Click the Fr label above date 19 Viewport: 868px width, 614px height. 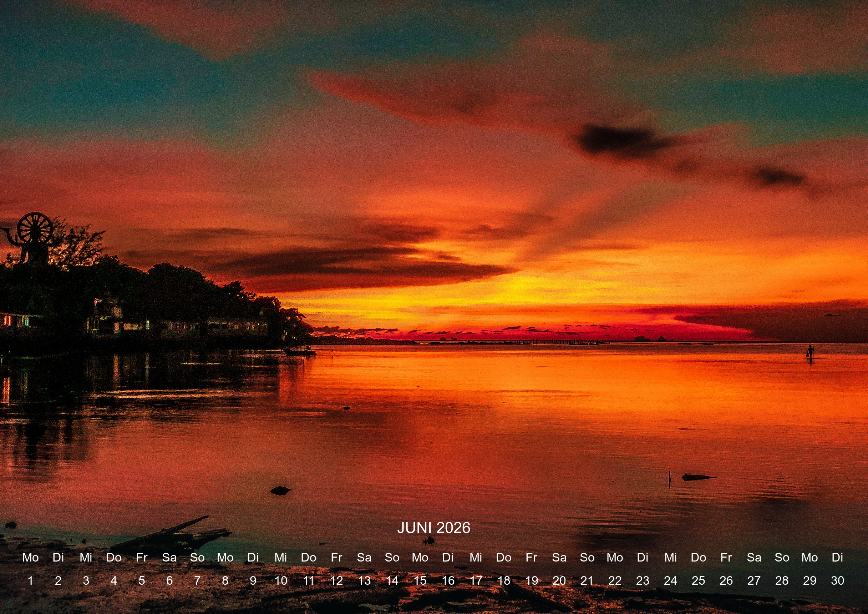coord(531,557)
